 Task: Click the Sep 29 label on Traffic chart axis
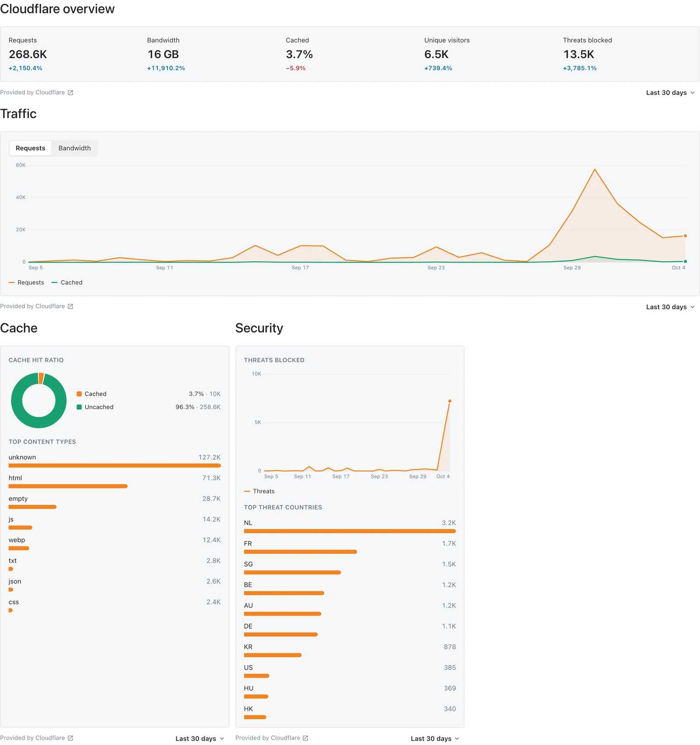click(572, 268)
